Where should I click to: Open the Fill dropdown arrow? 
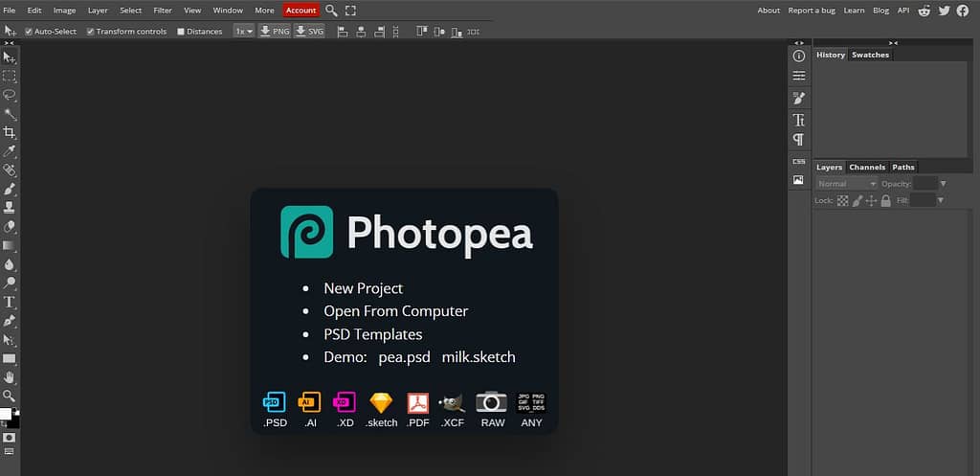point(941,201)
